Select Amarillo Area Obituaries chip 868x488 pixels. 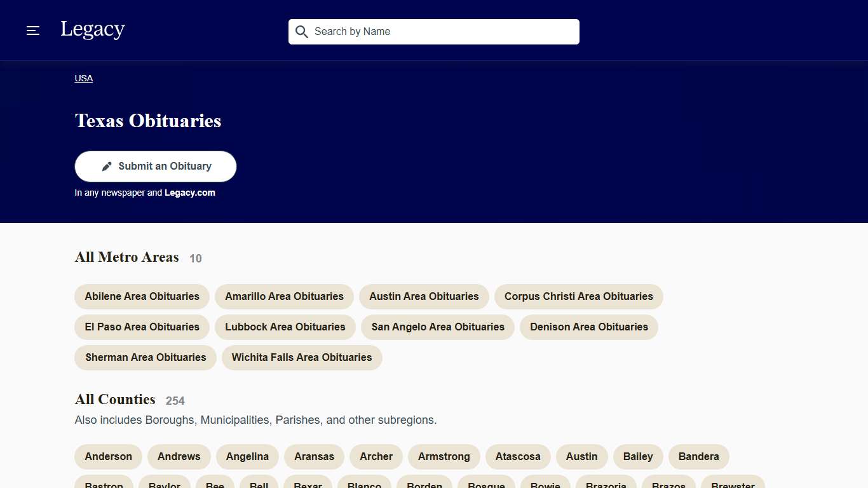[284, 297]
